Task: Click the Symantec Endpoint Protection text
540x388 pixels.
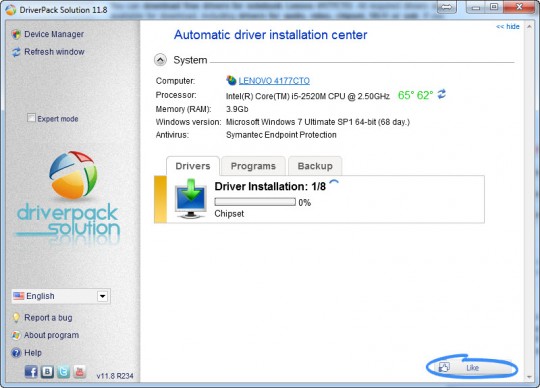Action: coord(281,135)
